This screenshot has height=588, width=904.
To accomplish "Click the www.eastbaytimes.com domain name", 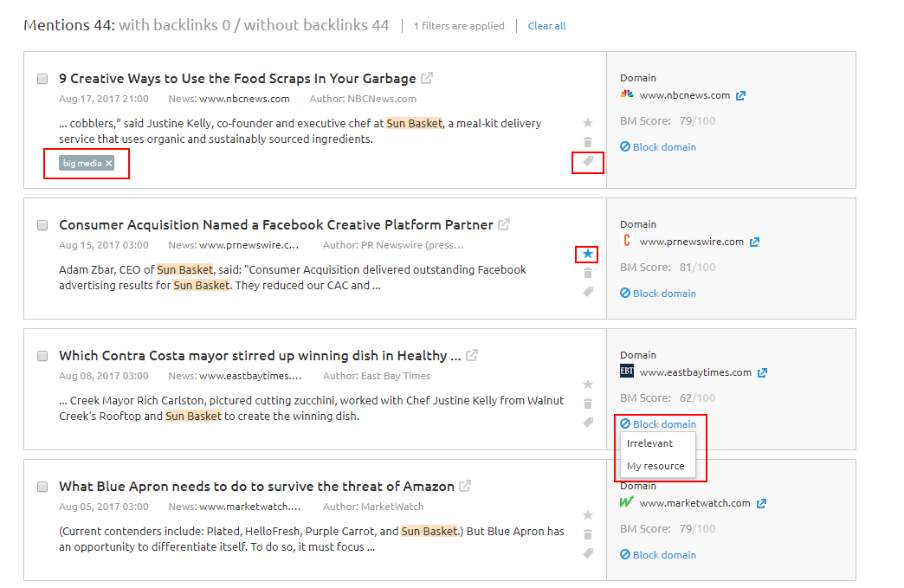I will [x=696, y=372].
